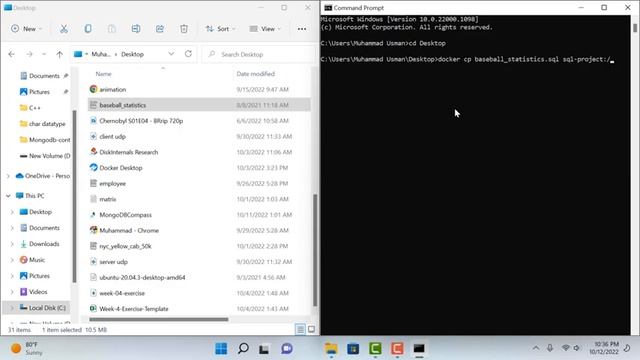Click the file list horizontal scrollbar
The width and height of the screenshot is (640, 360).
click(159, 319)
